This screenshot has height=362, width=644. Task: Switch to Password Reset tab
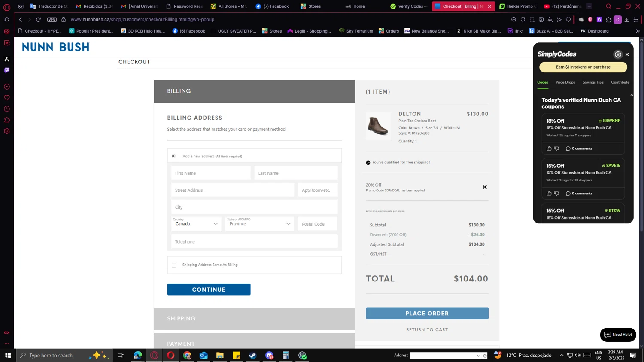184,6
